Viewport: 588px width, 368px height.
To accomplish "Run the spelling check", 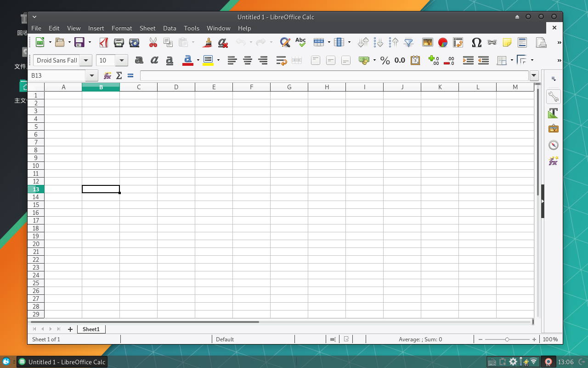I will (x=300, y=42).
